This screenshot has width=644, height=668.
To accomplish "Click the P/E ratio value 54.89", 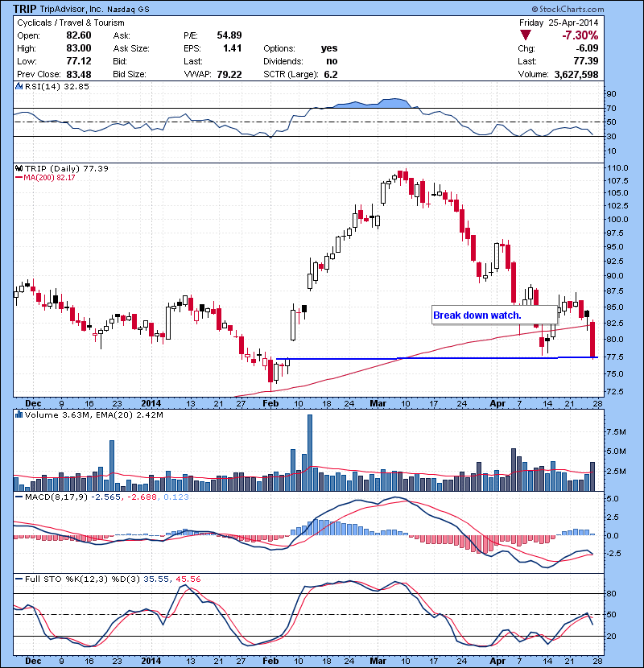I will pyautogui.click(x=229, y=35).
